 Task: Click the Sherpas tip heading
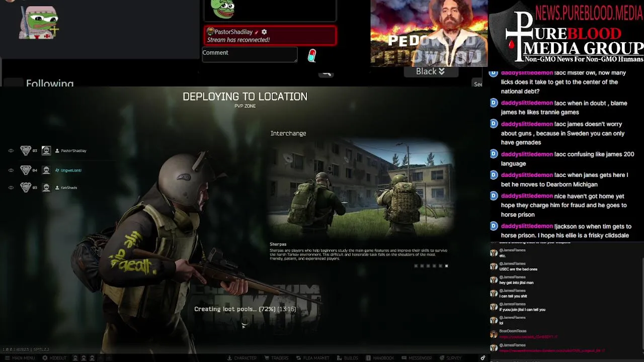pyautogui.click(x=278, y=244)
